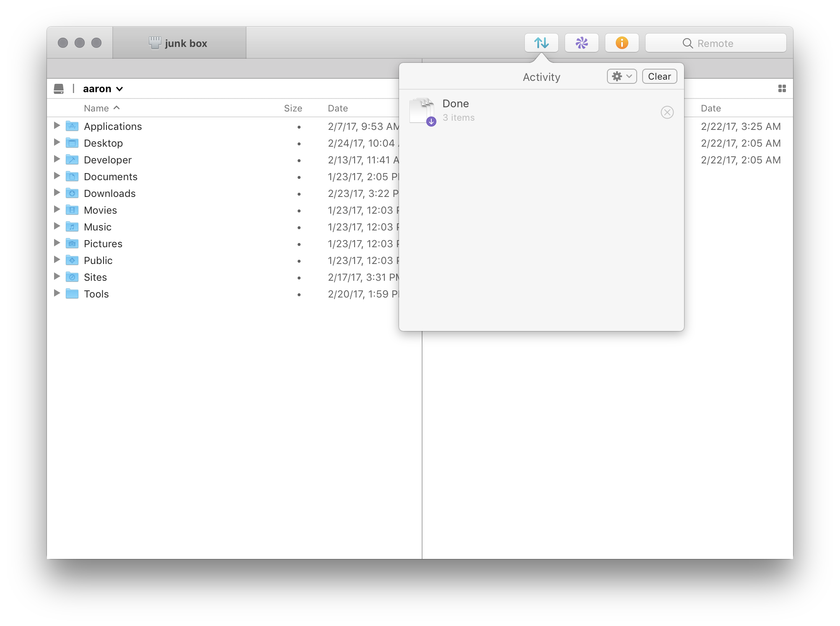Expand the Developer folder

point(57,159)
